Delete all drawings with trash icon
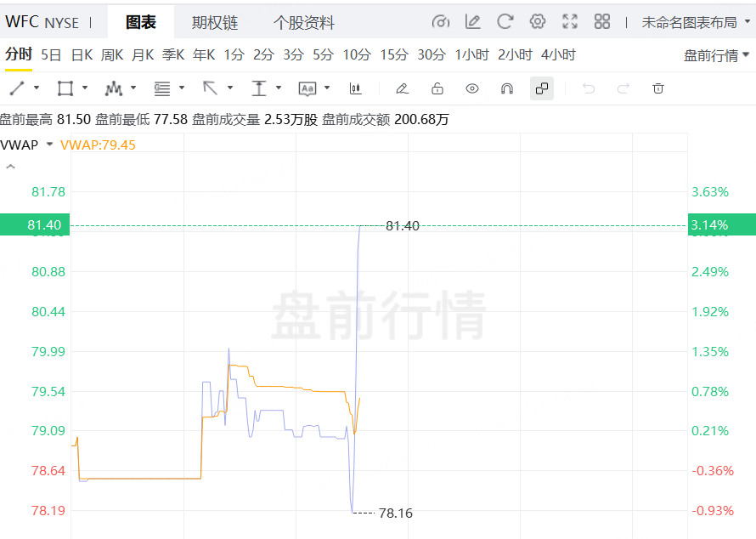 [x=657, y=88]
